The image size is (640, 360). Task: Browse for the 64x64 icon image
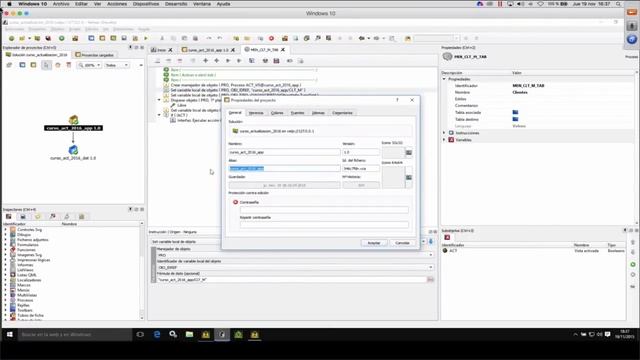(409, 178)
